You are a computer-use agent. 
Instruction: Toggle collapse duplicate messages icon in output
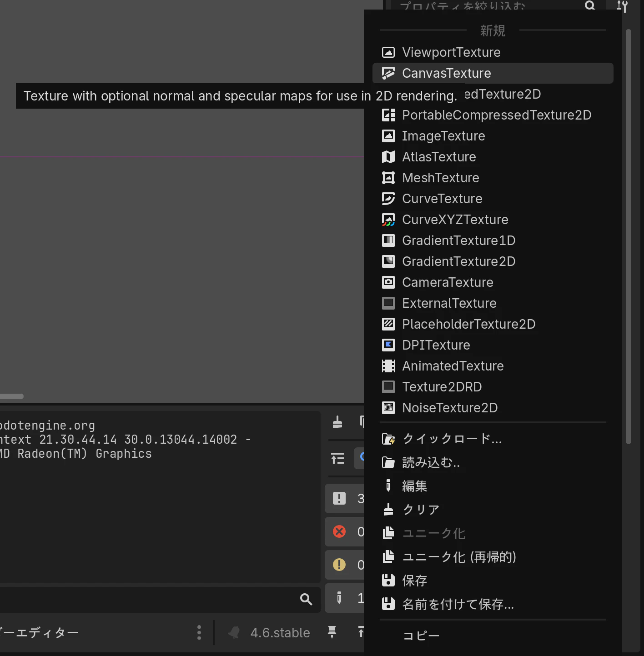pos(337,458)
